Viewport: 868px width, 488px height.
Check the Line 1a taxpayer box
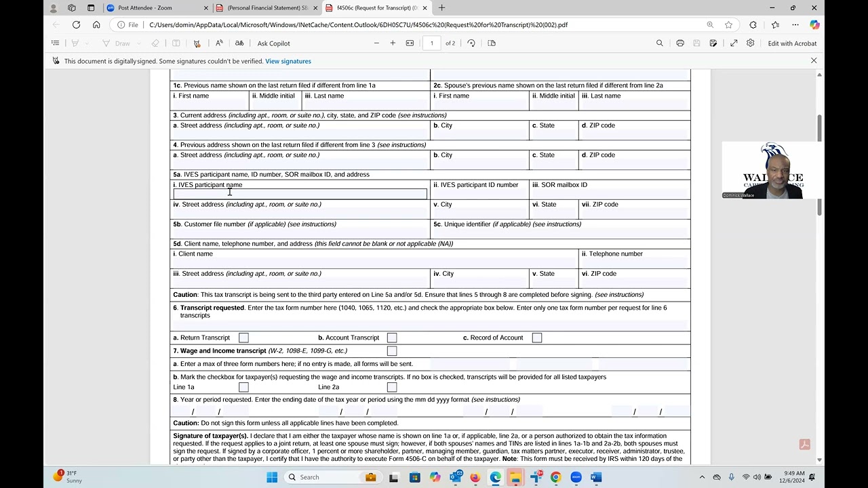point(243,387)
